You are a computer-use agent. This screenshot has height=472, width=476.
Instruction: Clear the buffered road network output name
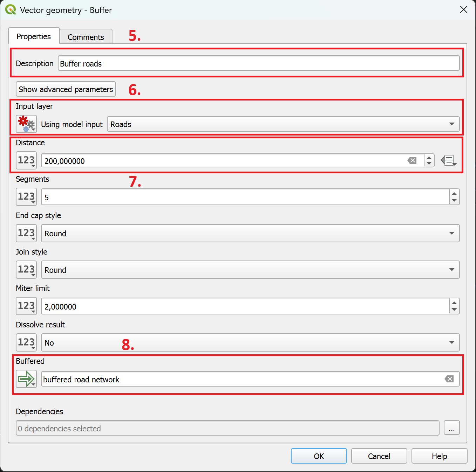(x=449, y=379)
